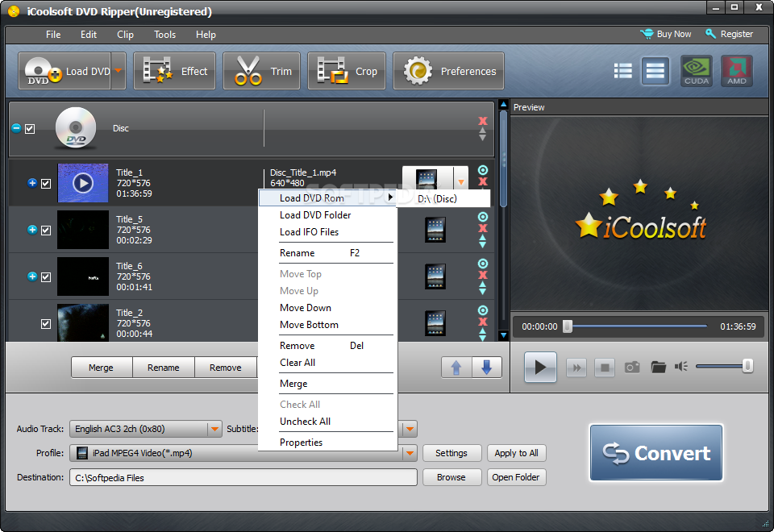Toggle NVIDIA CUDA acceleration
Screen dimensions: 774x532
(x=697, y=71)
